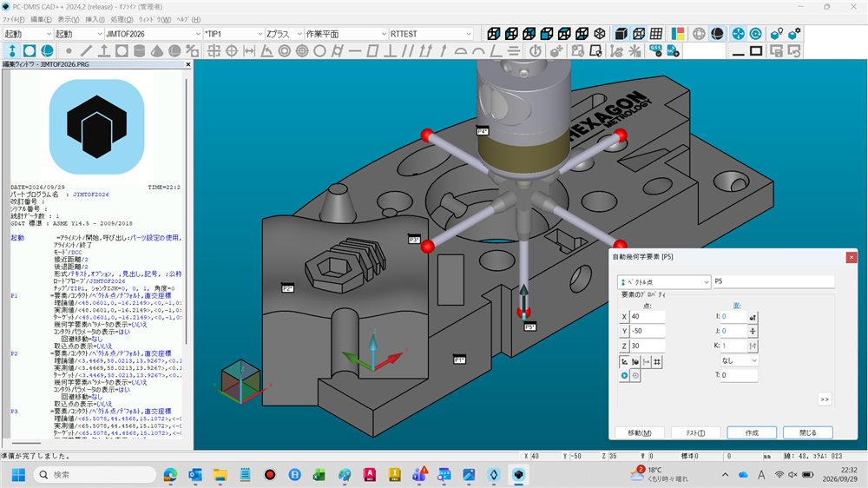868x488 pixels.
Task: Open the なし dropdown in dialog
Action: coord(739,360)
